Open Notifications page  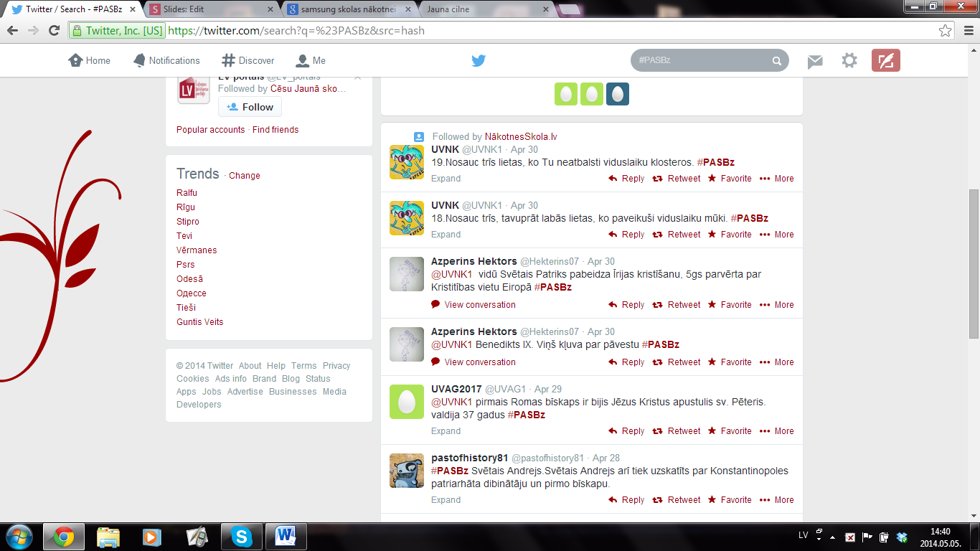pos(166,61)
